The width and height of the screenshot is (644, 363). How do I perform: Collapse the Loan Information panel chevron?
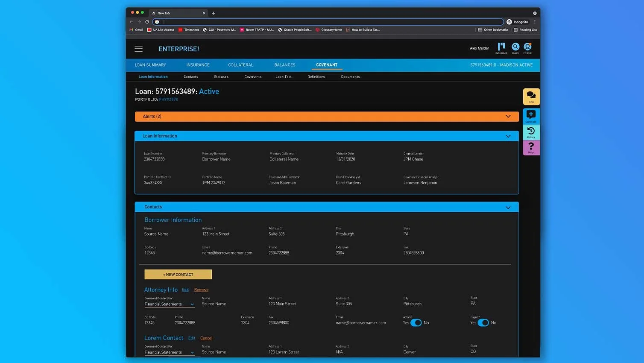[508, 136]
